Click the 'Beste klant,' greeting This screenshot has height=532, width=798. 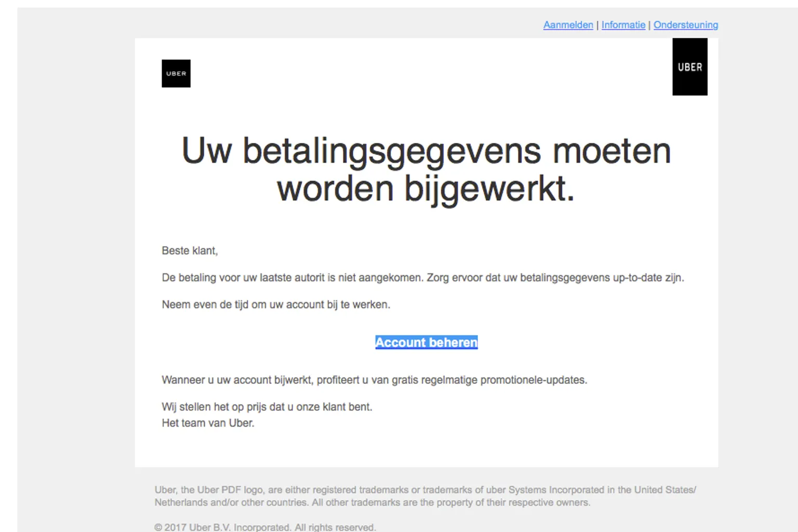(190, 250)
